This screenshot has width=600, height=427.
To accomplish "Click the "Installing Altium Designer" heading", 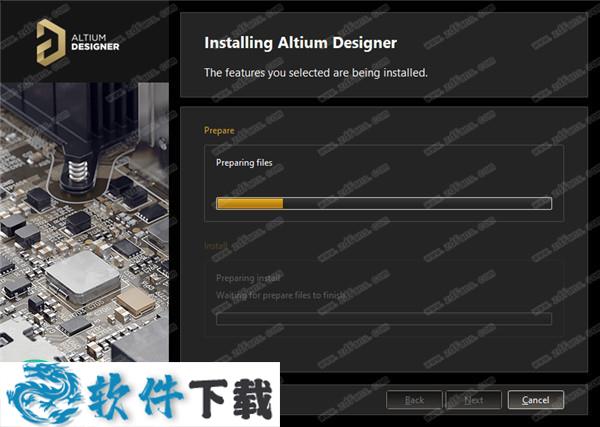I will pyautogui.click(x=300, y=42).
